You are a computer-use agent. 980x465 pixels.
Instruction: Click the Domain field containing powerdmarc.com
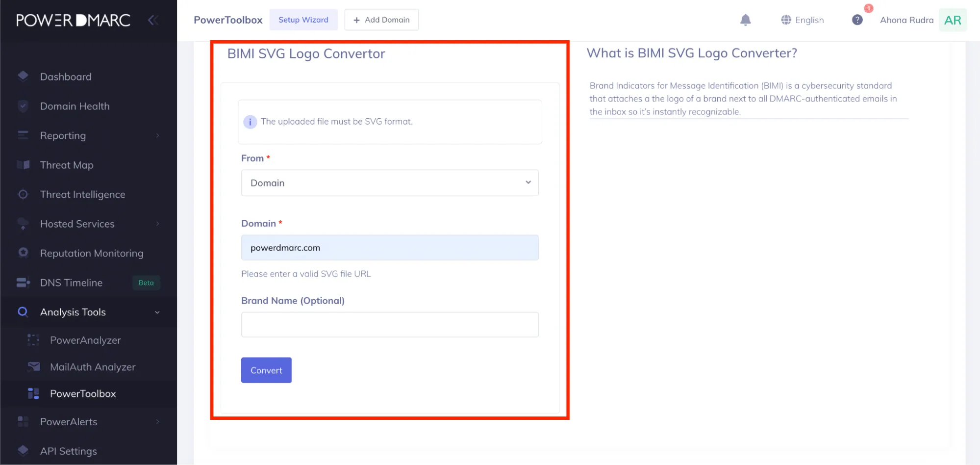390,248
